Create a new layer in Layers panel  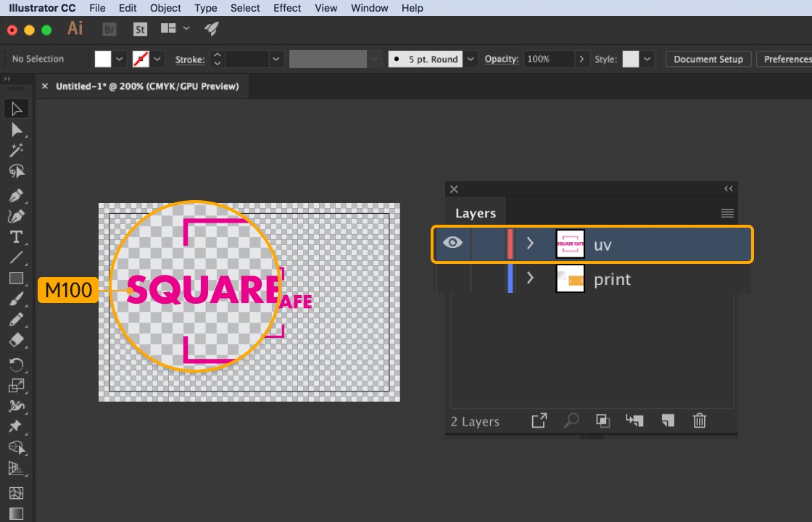(668, 420)
